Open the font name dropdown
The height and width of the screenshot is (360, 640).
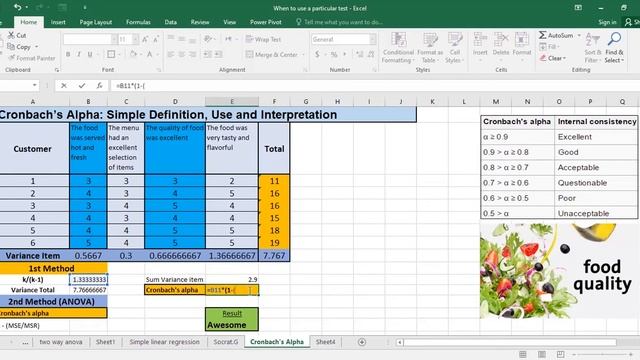click(x=114, y=40)
